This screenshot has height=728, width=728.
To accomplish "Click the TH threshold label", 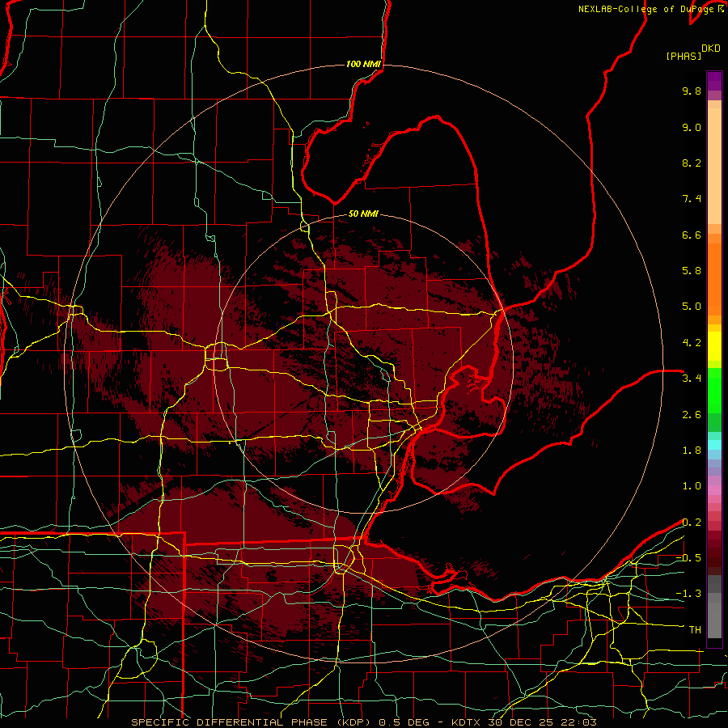I will (x=695, y=630).
